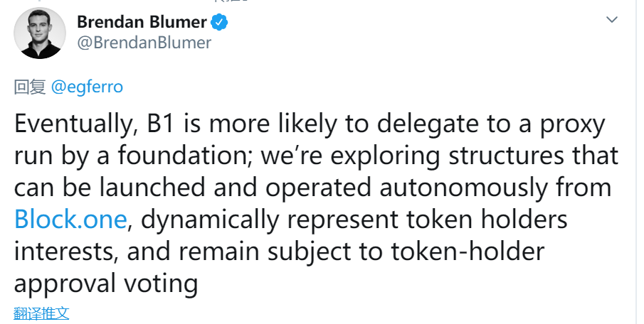Open Brendan Blumer's profile avatar photo
Image resolution: width=644 pixels, height=324 pixels.
click(40, 33)
